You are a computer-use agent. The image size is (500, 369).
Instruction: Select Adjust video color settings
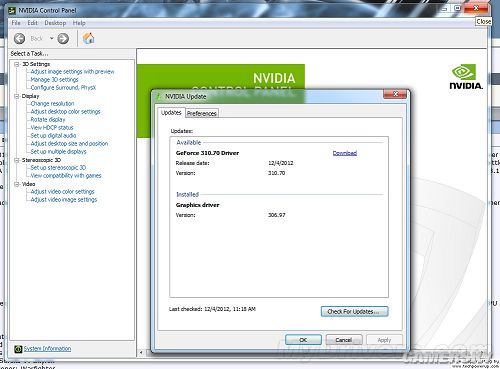tap(62, 192)
